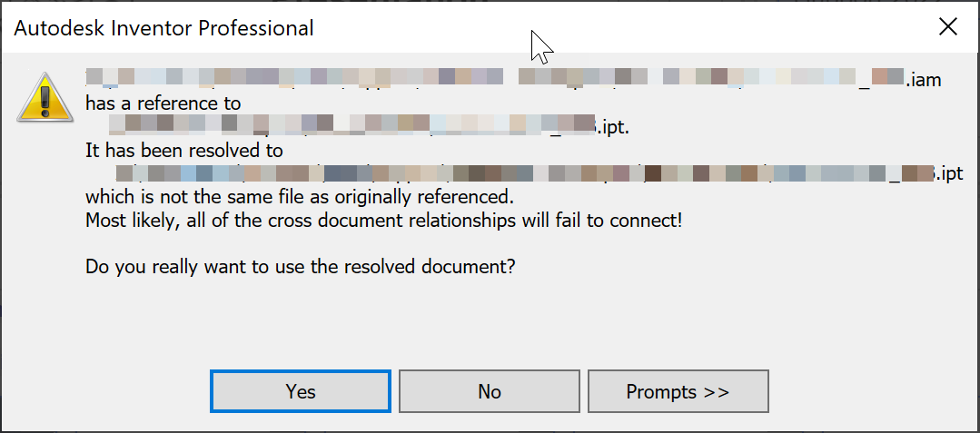The height and width of the screenshot is (433, 980).
Task: Click the Autodesk Inventor Professional title text
Action: pyautogui.click(x=164, y=28)
